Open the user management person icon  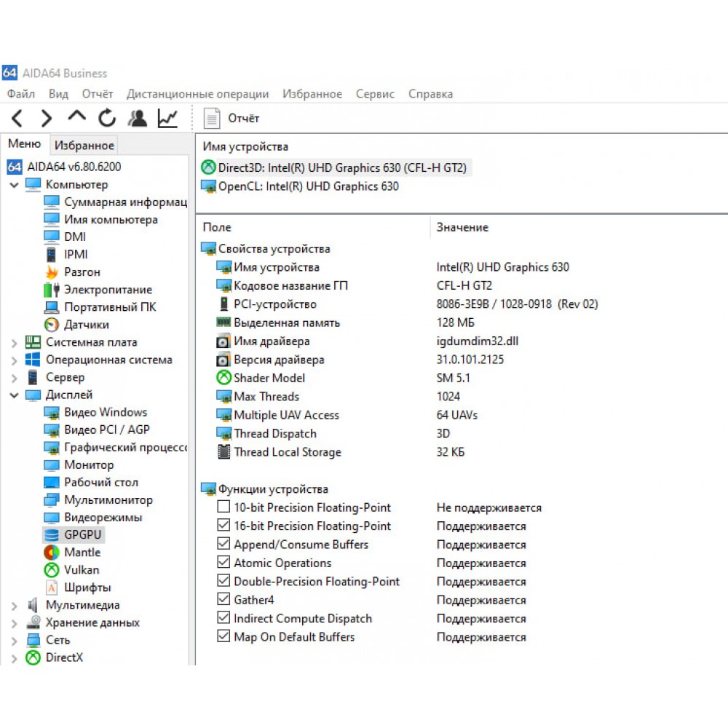point(138,118)
